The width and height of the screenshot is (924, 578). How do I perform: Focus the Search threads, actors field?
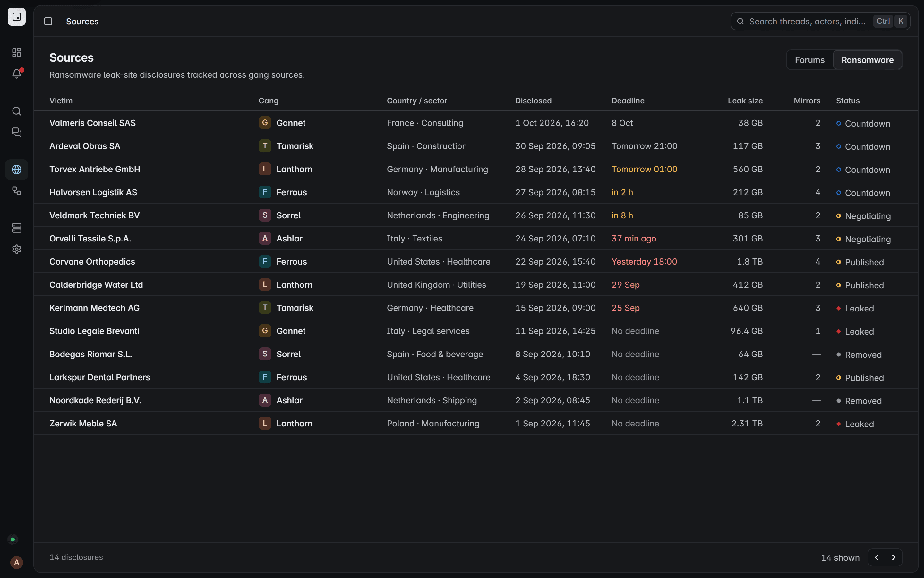coord(820,22)
